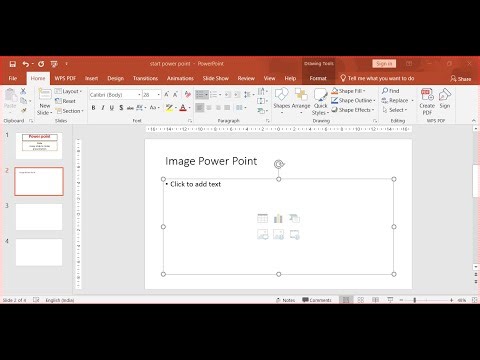Toggle Bold formatting

pyautogui.click(x=93, y=108)
